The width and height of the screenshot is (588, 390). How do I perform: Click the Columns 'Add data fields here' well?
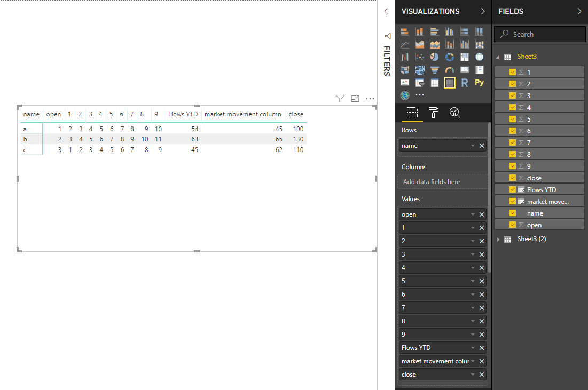(x=443, y=182)
